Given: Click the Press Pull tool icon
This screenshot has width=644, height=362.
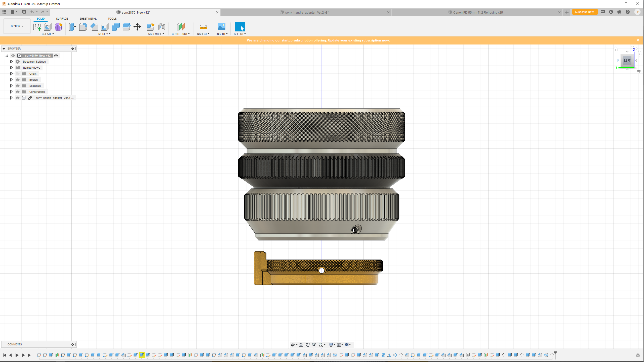Looking at the screenshot, I should [72, 26].
